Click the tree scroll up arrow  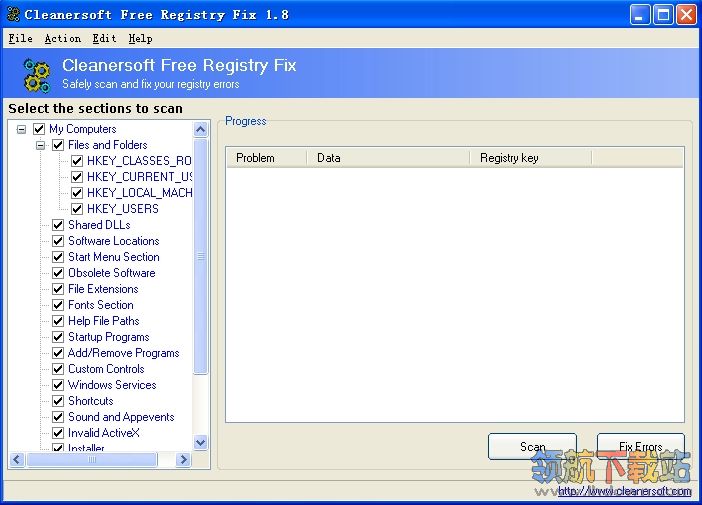click(x=201, y=130)
